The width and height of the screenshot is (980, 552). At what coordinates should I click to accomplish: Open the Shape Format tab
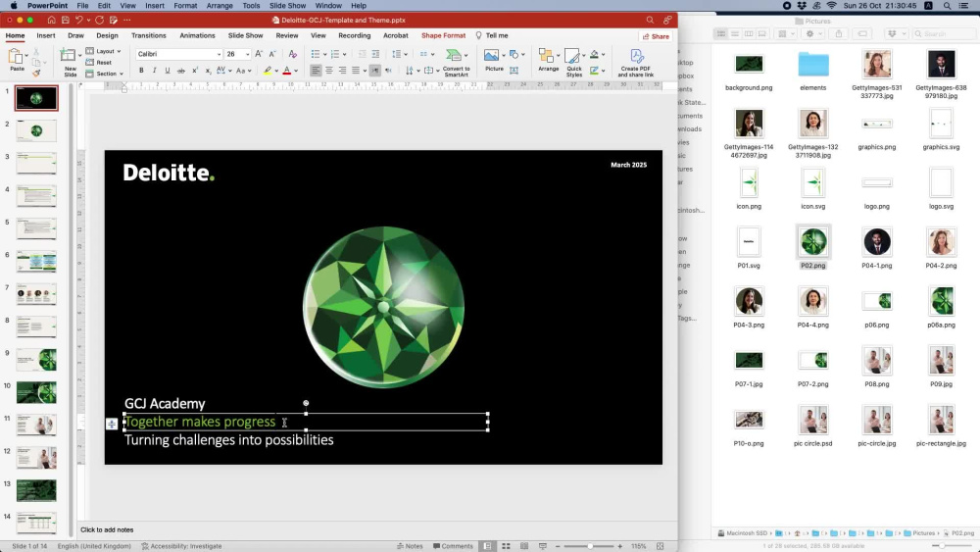point(443,35)
